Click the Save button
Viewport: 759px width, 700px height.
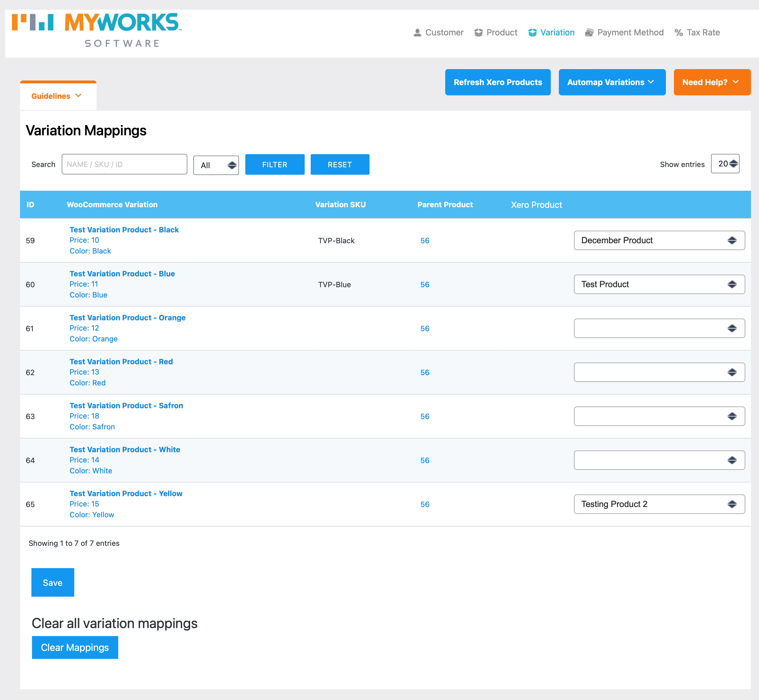point(53,583)
